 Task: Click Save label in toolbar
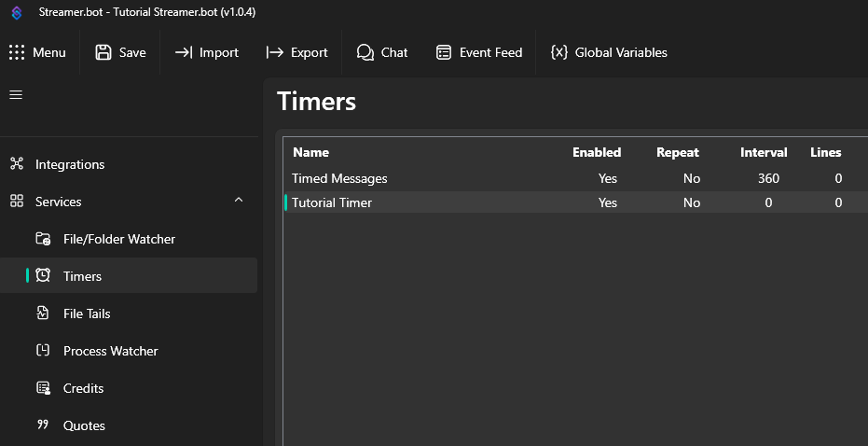(x=132, y=52)
